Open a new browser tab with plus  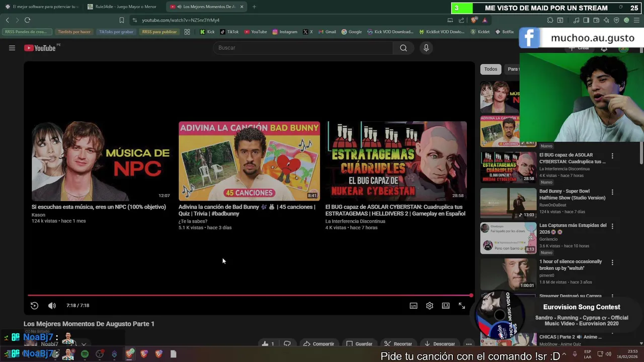[x=254, y=7]
